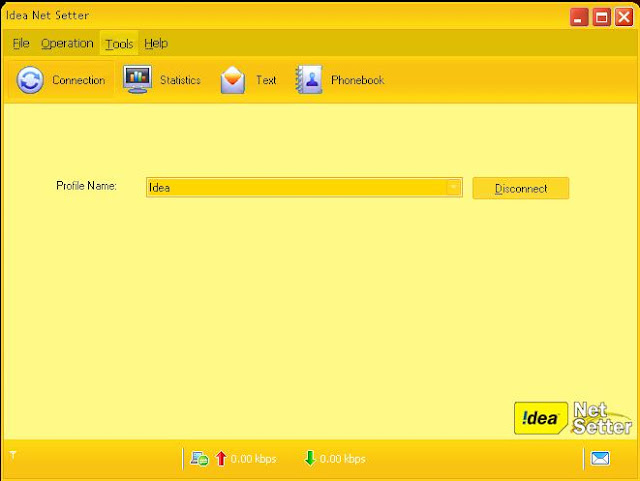This screenshot has height=481, width=640.
Task: Click the signal strength antenna icon
Action: 13,454
